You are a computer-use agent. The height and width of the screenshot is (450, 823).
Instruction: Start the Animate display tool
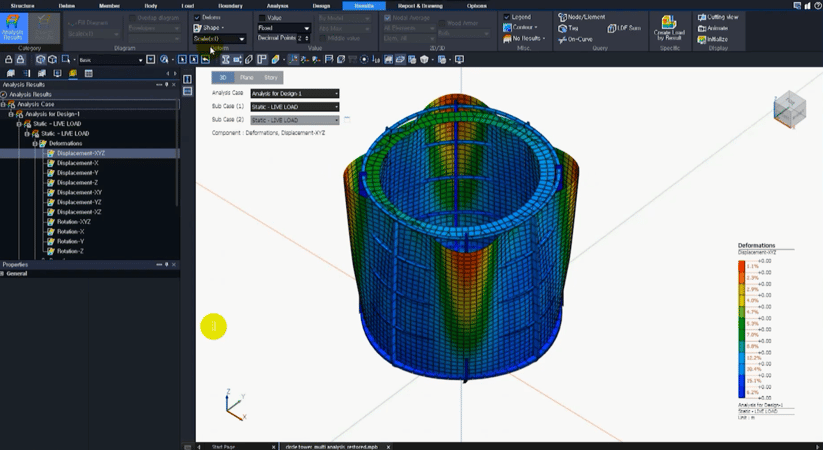[x=713, y=28]
